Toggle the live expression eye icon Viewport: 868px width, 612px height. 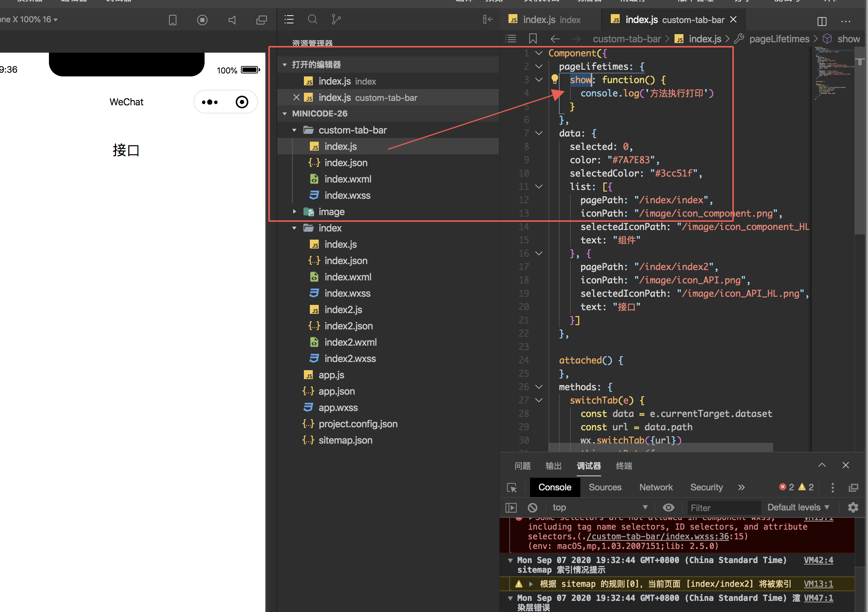pos(668,507)
